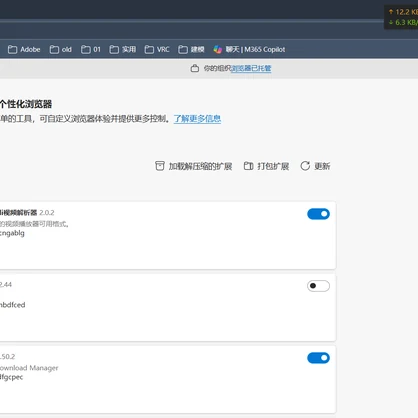418x418 pixels.
Task: Open the 浏览器已托管 link
Action: pos(251,68)
